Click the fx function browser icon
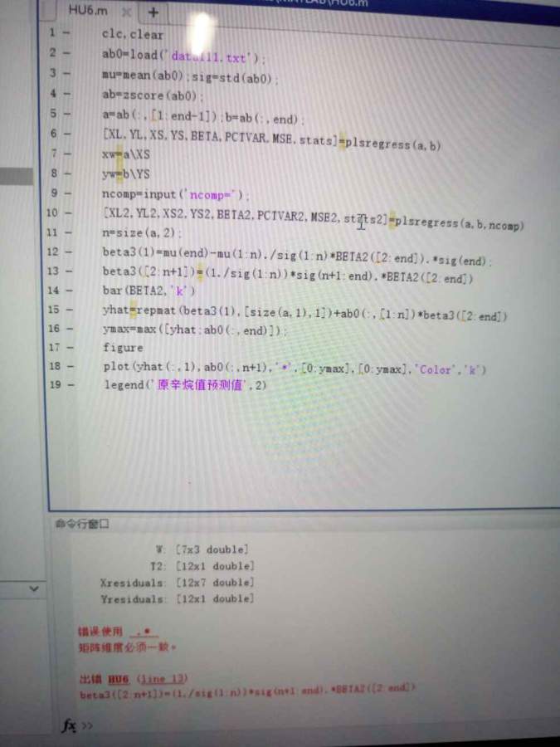This screenshot has width=560, height=747. tap(69, 725)
